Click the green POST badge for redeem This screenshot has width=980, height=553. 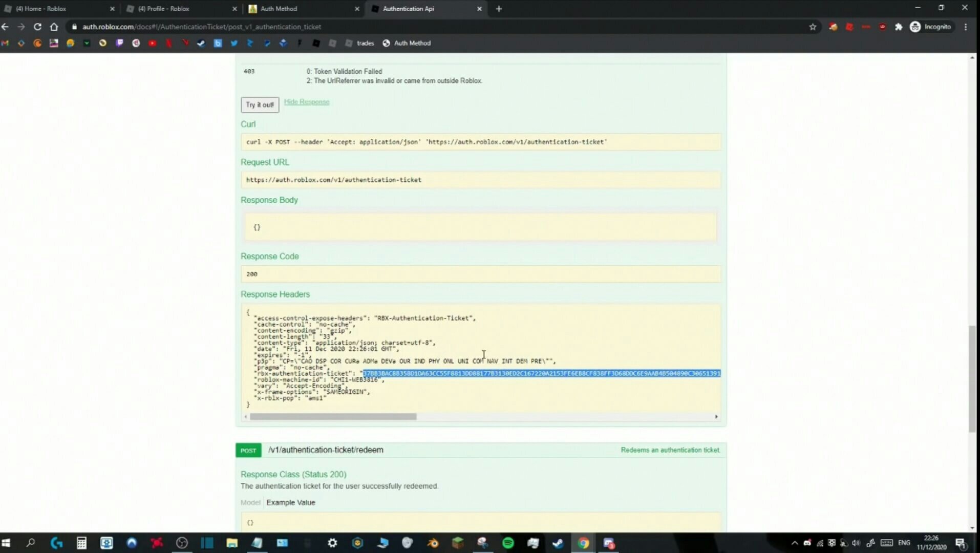click(x=248, y=451)
